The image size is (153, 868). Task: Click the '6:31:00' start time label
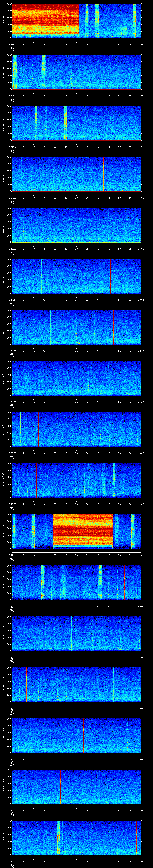pos(12,44)
